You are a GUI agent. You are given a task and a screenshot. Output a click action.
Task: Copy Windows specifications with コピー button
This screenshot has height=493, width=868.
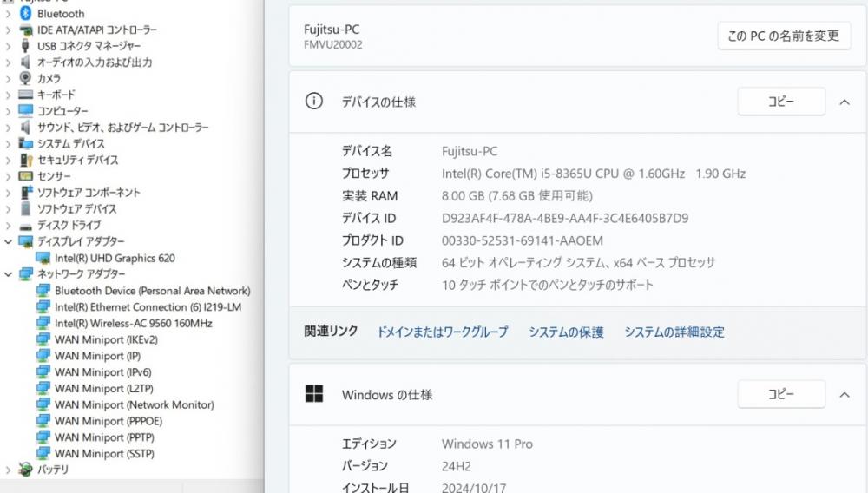point(781,394)
